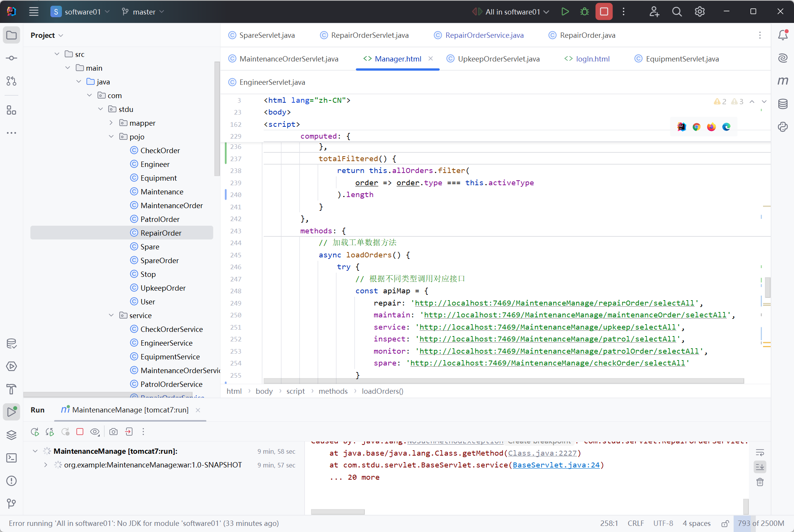Open the Notifications bell icon

783,35
